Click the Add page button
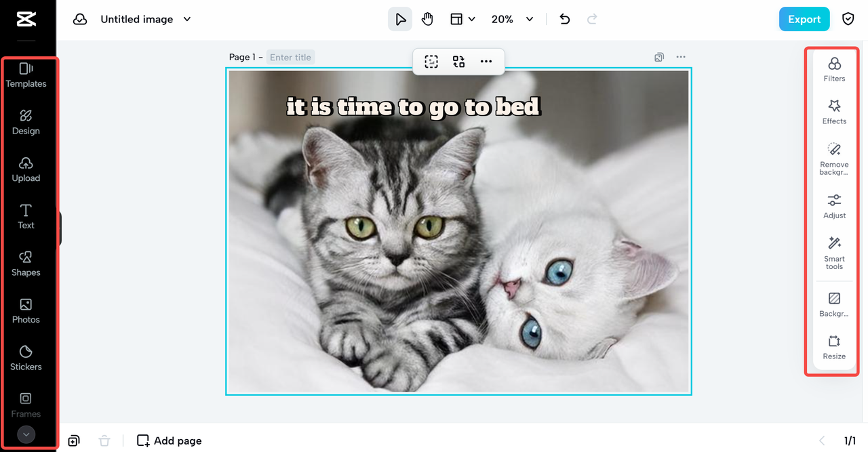This screenshot has height=452, width=868. (x=169, y=440)
